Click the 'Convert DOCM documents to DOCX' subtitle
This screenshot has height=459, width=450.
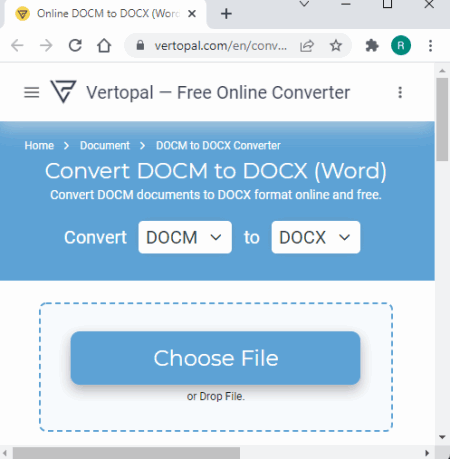(216, 195)
